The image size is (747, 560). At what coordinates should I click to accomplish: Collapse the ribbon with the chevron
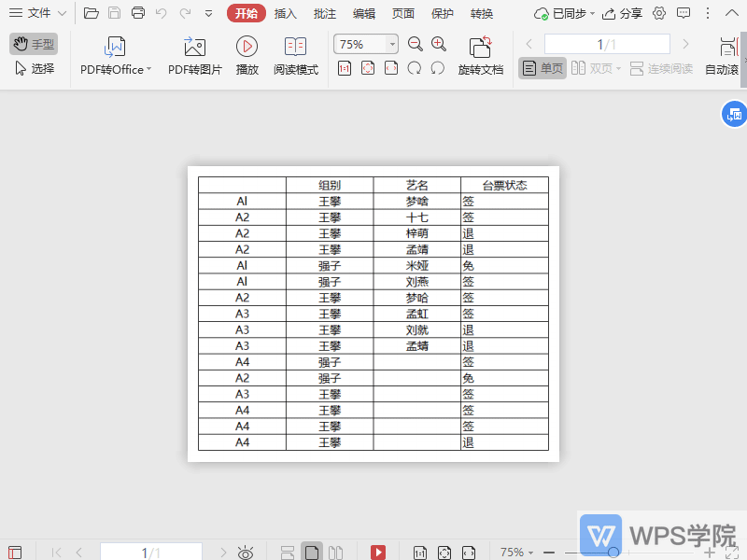(x=732, y=13)
